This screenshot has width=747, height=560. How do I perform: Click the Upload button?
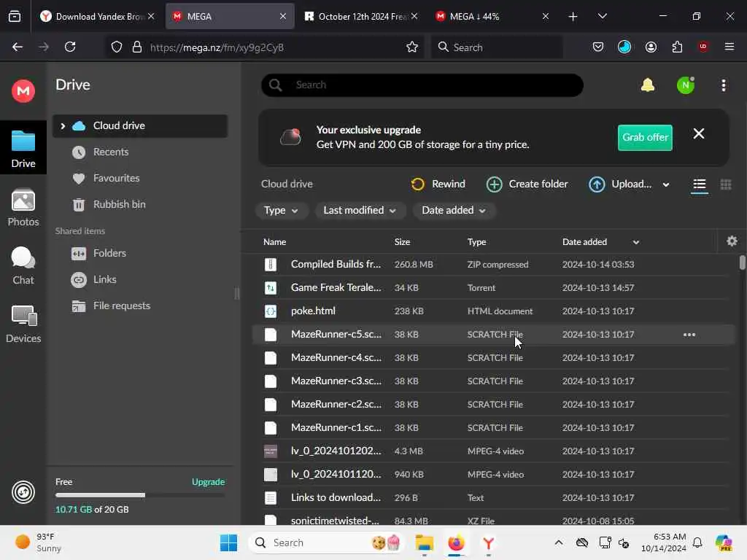620,184
